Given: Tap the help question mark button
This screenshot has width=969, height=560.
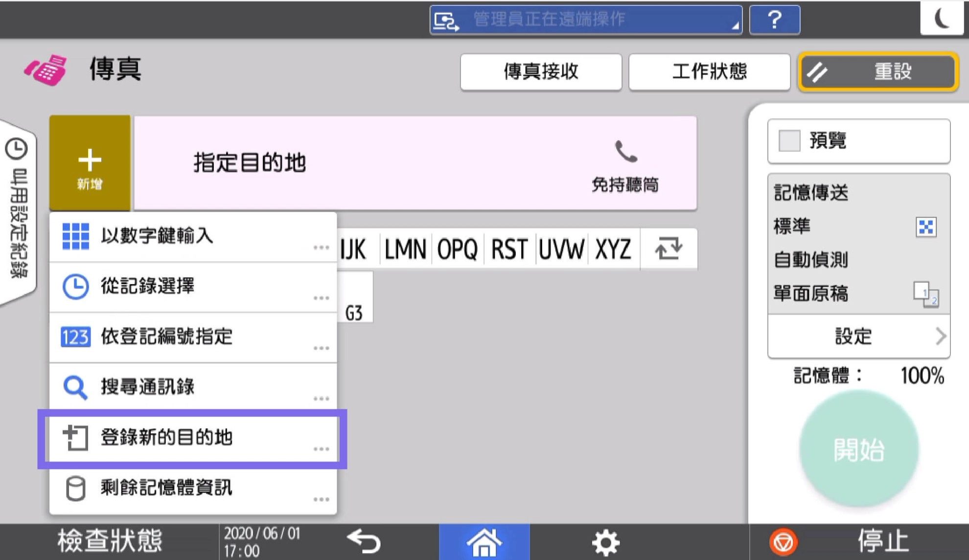Looking at the screenshot, I should point(775,20).
